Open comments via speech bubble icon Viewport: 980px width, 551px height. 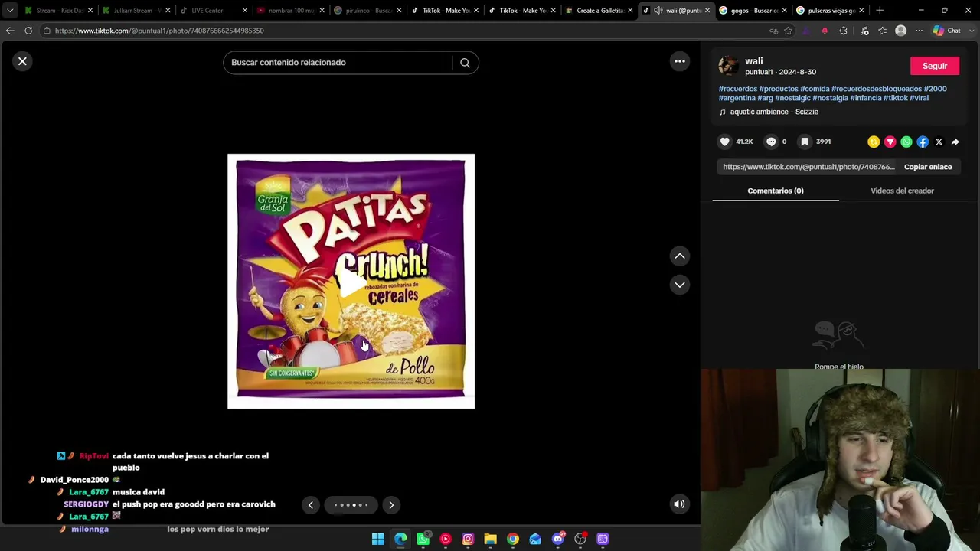pyautogui.click(x=771, y=142)
